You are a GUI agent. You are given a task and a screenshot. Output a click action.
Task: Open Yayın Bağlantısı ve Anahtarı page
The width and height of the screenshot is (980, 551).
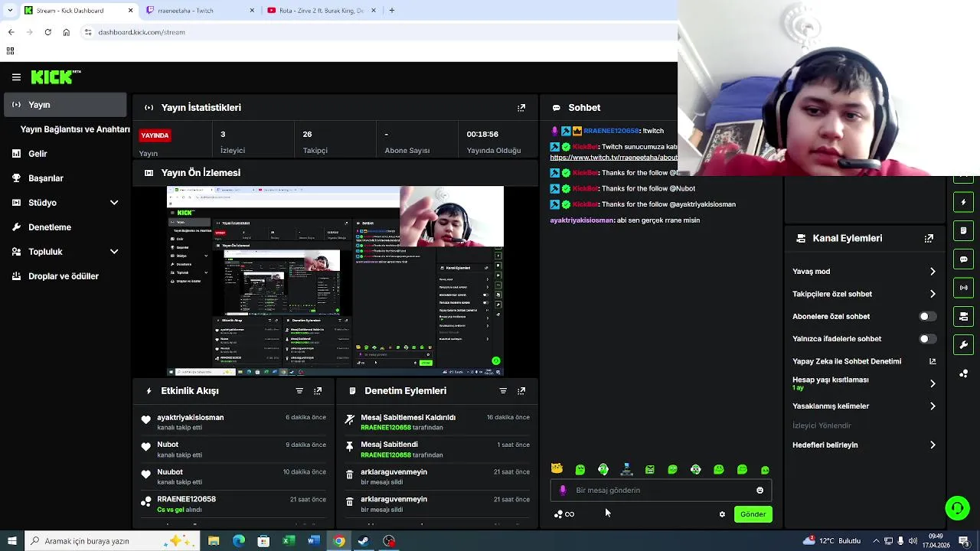(75, 129)
